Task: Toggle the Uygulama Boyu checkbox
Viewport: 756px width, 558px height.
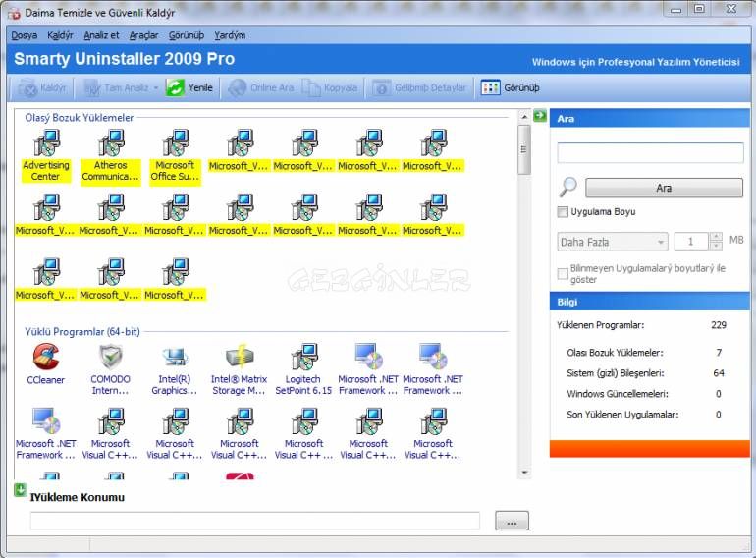Action: (563, 212)
